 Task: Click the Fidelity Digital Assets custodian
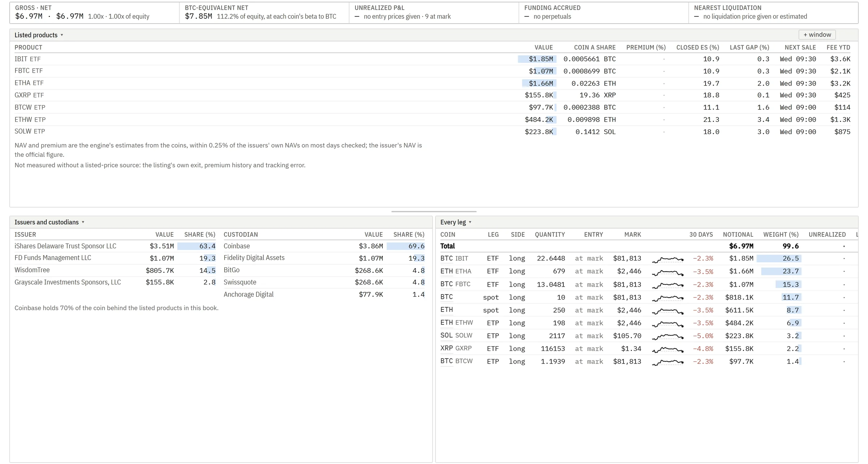click(x=254, y=258)
